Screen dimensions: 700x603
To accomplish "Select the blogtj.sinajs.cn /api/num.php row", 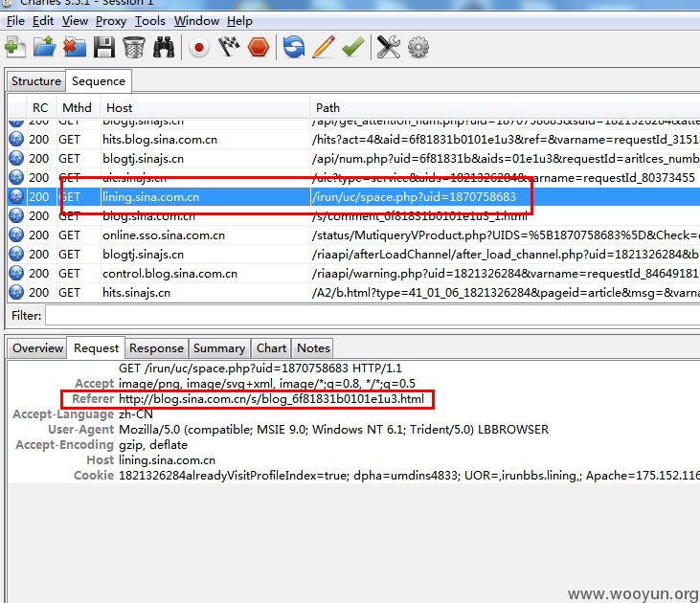I will click(353, 159).
